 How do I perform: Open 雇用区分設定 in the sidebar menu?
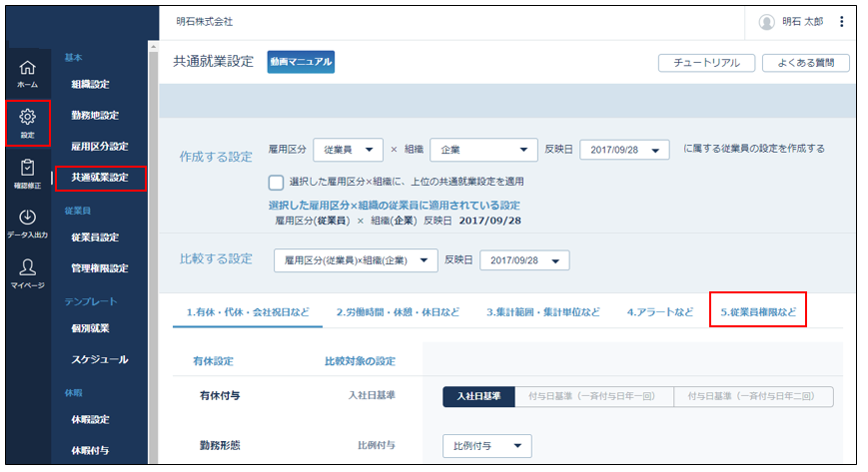[100, 147]
